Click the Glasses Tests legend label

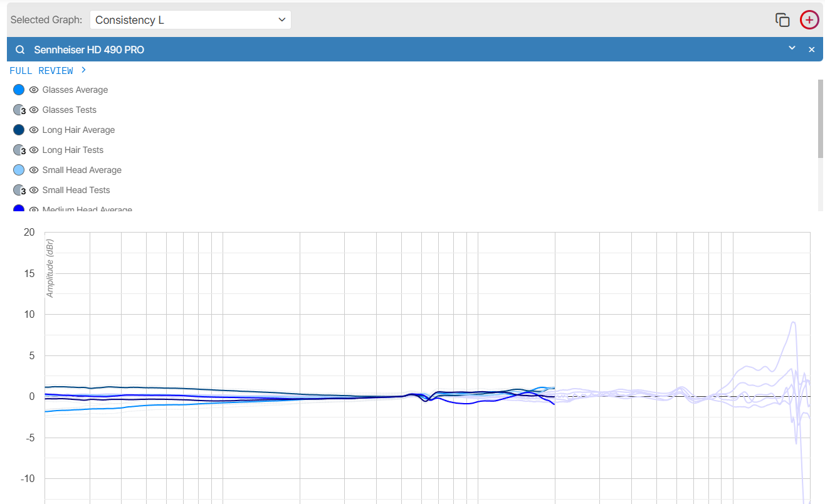[70, 110]
